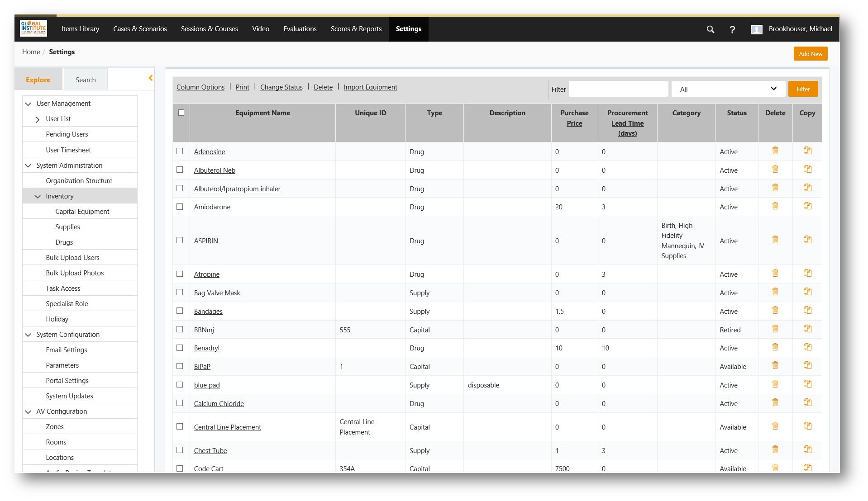Click the Global Institute logo
The image size is (868, 501).
[x=33, y=28]
